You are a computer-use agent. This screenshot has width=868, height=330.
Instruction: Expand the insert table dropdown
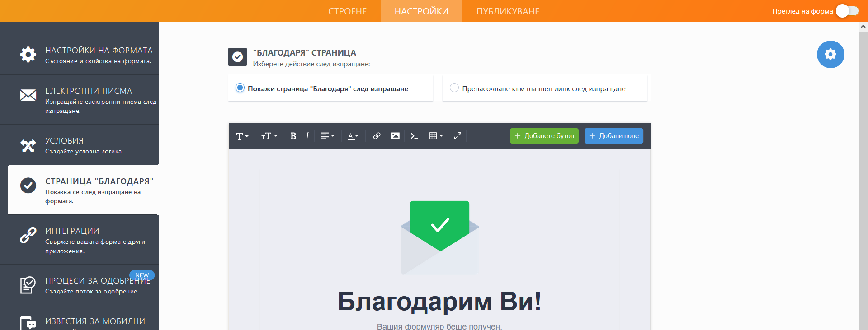click(436, 136)
